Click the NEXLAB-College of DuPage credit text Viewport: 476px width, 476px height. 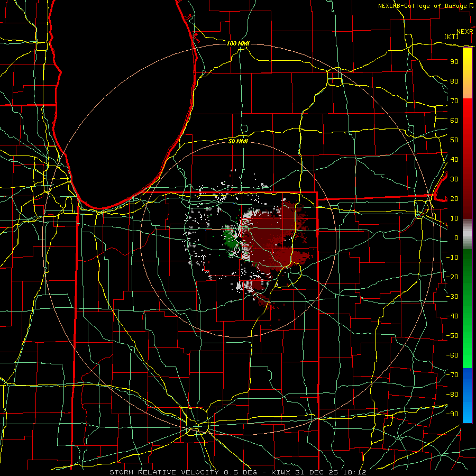pyautogui.click(x=422, y=6)
